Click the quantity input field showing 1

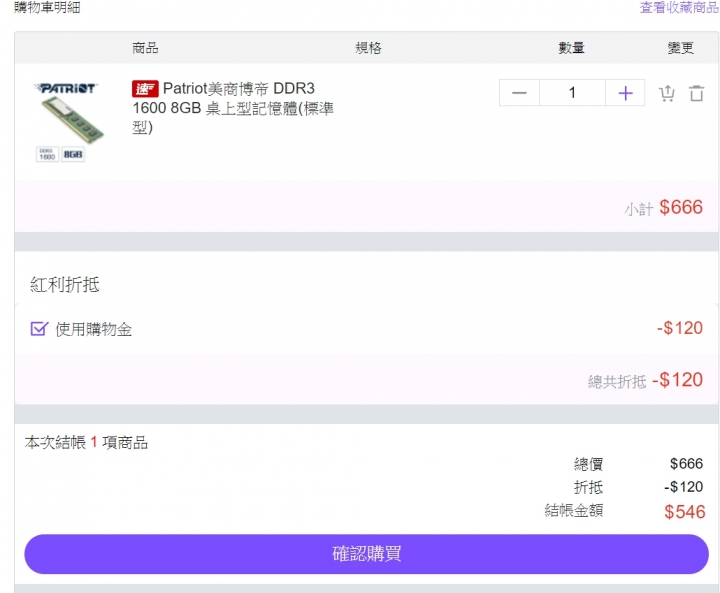572,93
